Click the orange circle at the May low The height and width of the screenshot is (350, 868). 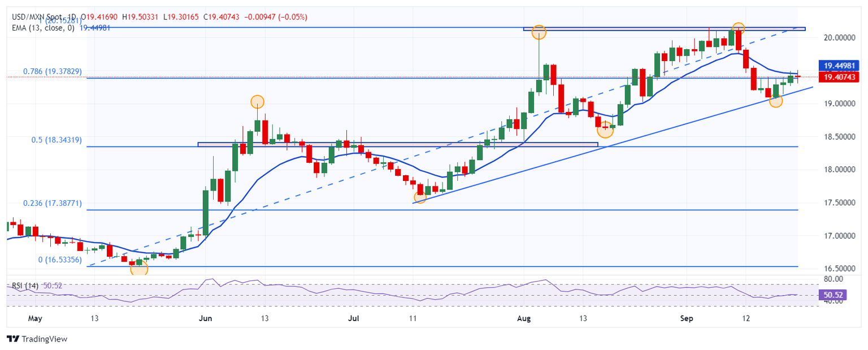click(x=139, y=268)
